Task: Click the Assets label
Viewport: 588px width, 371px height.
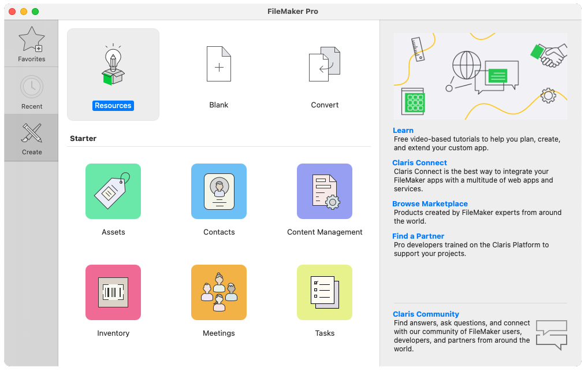Action: 113,232
